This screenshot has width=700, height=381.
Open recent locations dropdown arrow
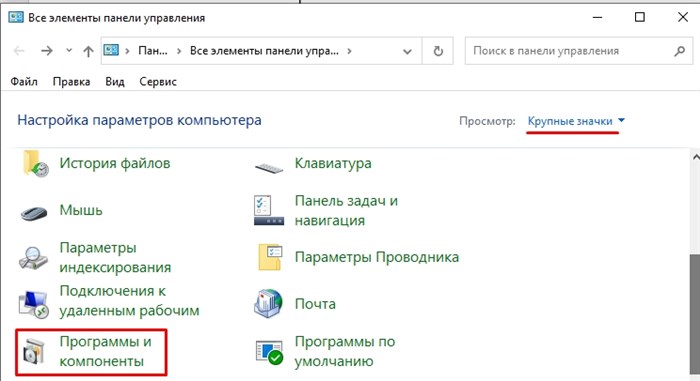pos(69,50)
